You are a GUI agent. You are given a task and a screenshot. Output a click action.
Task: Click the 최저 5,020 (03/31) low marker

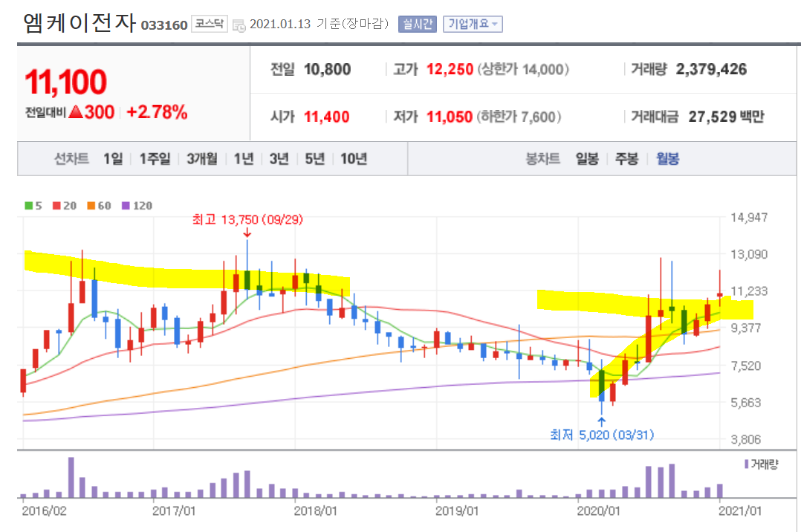(x=602, y=435)
